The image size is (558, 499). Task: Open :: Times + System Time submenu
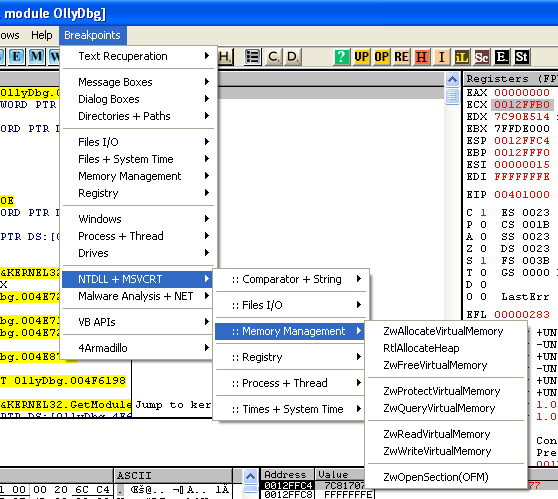[291, 409]
